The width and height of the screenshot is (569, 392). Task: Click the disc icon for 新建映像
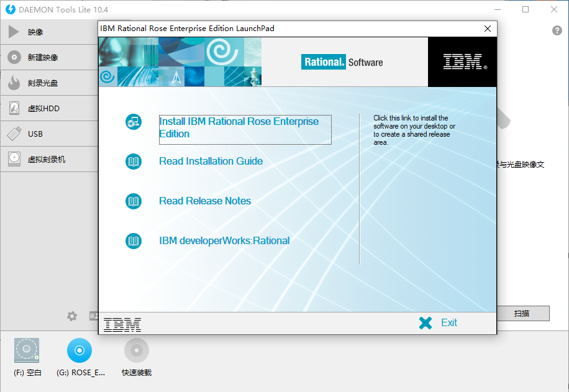[x=14, y=57]
